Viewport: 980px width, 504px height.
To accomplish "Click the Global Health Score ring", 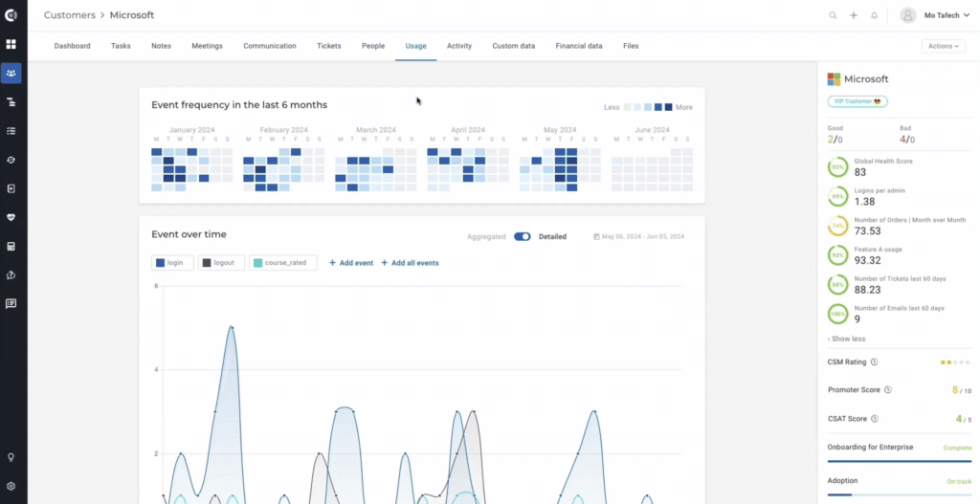I will 838,167.
